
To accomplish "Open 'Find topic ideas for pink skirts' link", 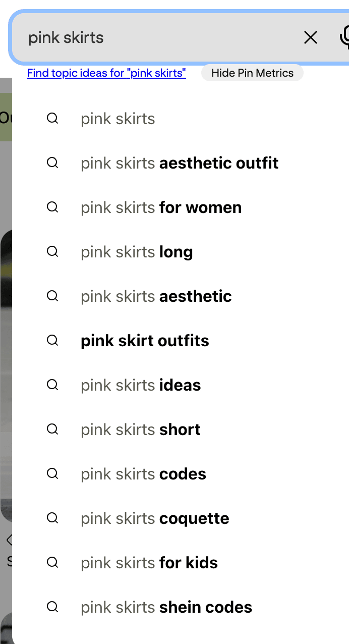I will pos(106,73).
